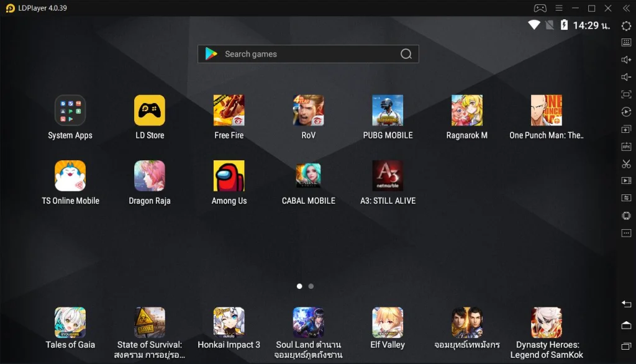Viewport: 636px width, 364px height.
Task: Toggle fullscreen from the sidebar
Action: (626, 94)
